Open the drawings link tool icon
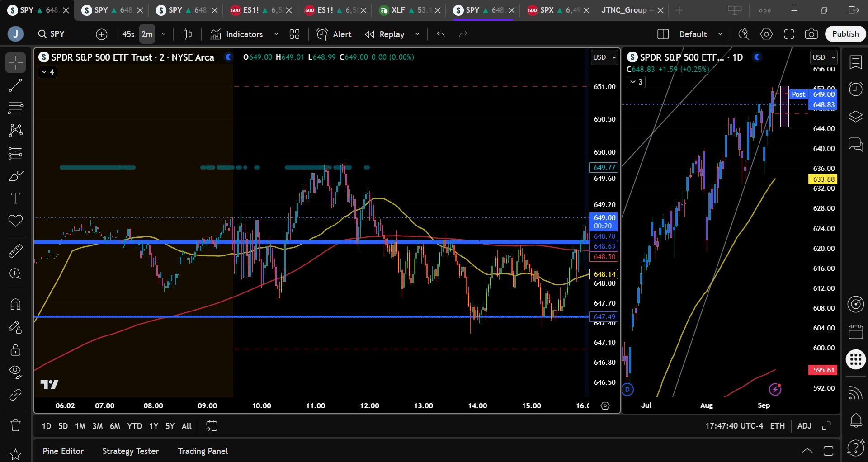The height and width of the screenshot is (462, 868). click(x=15, y=395)
